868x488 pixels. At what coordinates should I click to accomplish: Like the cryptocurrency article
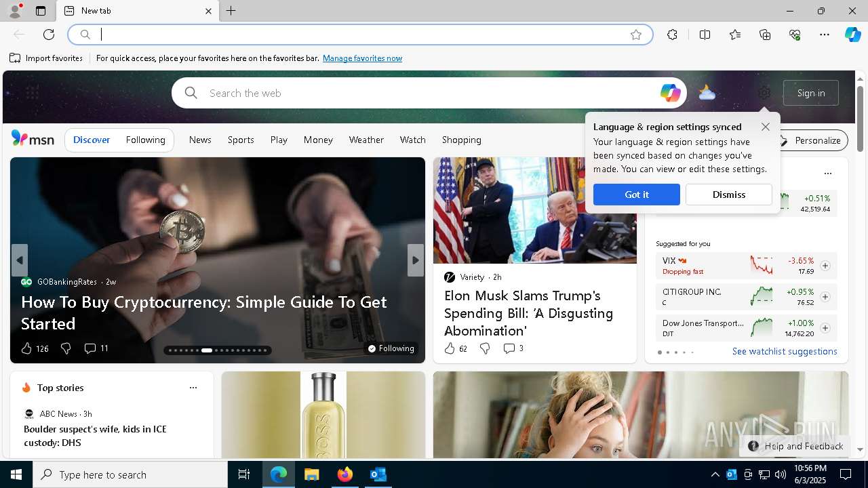pyautogui.click(x=26, y=348)
